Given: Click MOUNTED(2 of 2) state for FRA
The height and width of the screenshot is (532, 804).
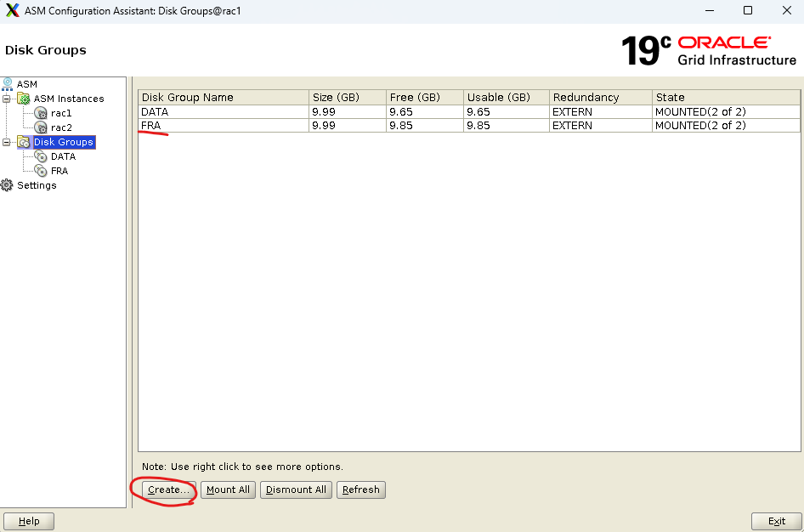Looking at the screenshot, I should [727, 126].
